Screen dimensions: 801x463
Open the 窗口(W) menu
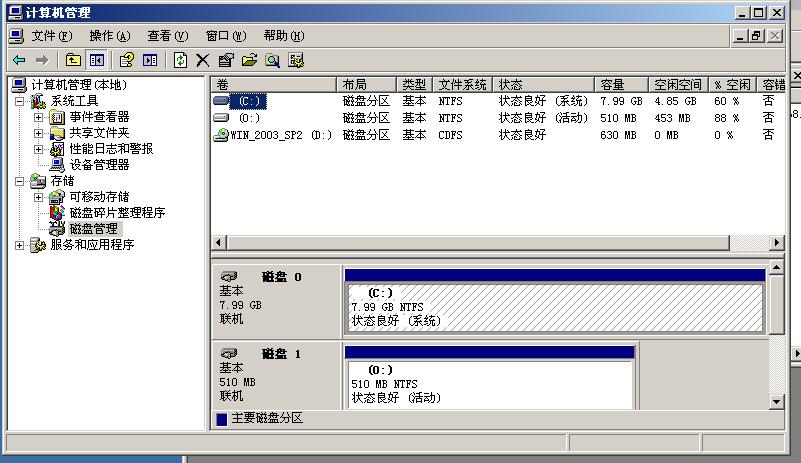click(226, 36)
